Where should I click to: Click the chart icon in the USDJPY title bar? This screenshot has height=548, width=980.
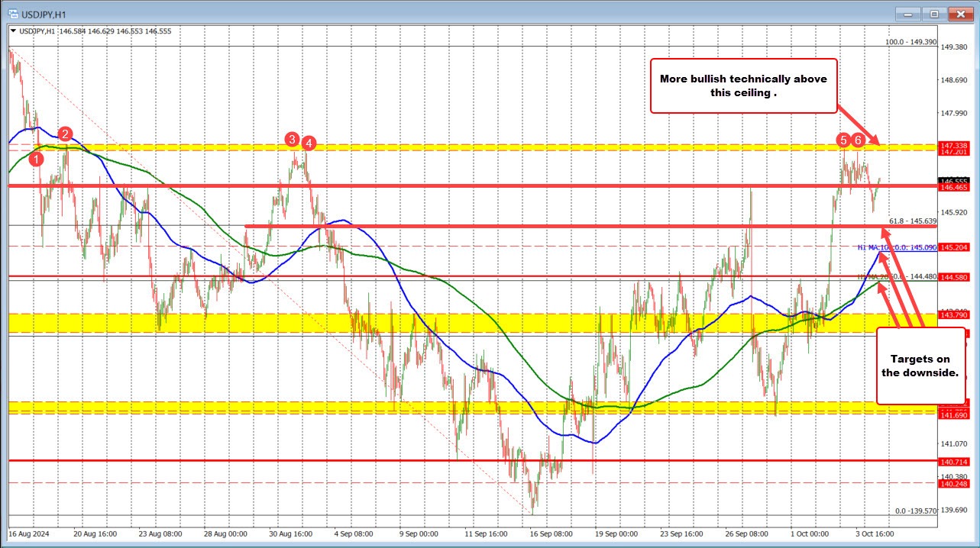coord(14,14)
